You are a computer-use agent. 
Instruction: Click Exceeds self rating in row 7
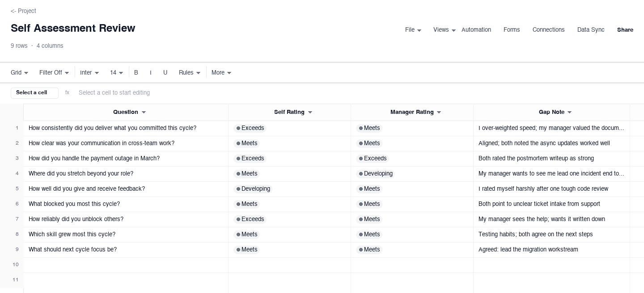pyautogui.click(x=250, y=219)
